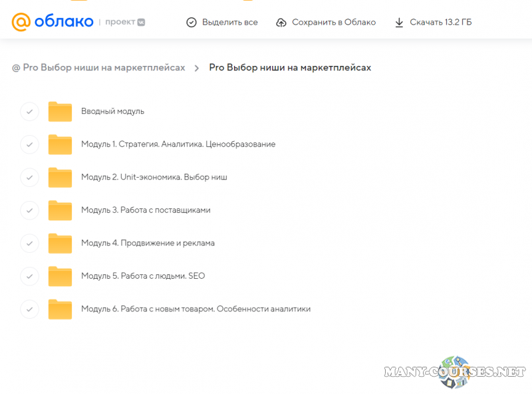Open Модуль 4. Продвижение и реклама label
Screen dimensions: 532x394
point(148,244)
